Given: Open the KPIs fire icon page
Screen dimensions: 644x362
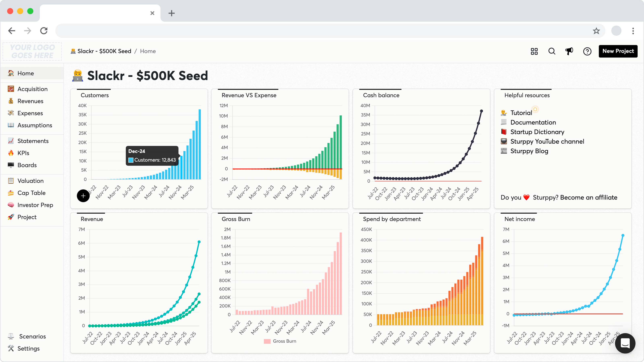Looking at the screenshot, I should click(23, 153).
